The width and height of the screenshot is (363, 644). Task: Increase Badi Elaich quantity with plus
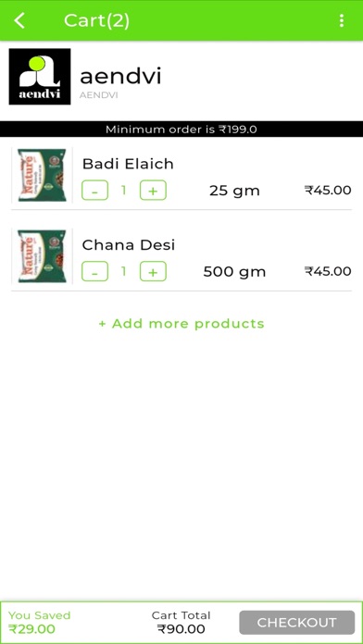[153, 191]
